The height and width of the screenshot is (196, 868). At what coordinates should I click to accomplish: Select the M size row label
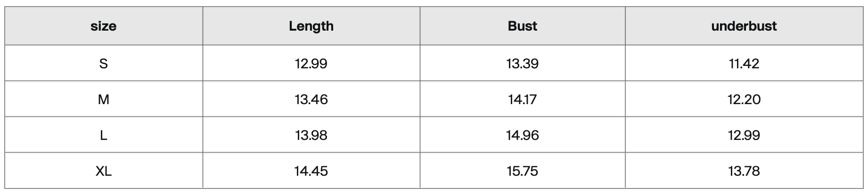(x=103, y=99)
